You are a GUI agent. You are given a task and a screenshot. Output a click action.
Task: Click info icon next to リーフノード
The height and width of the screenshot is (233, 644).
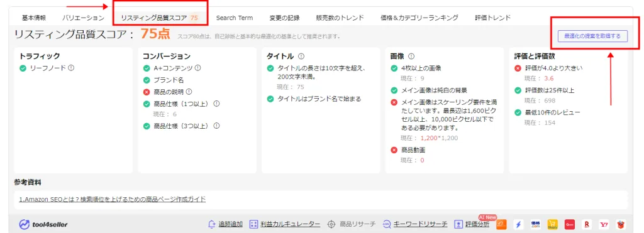click(x=71, y=68)
